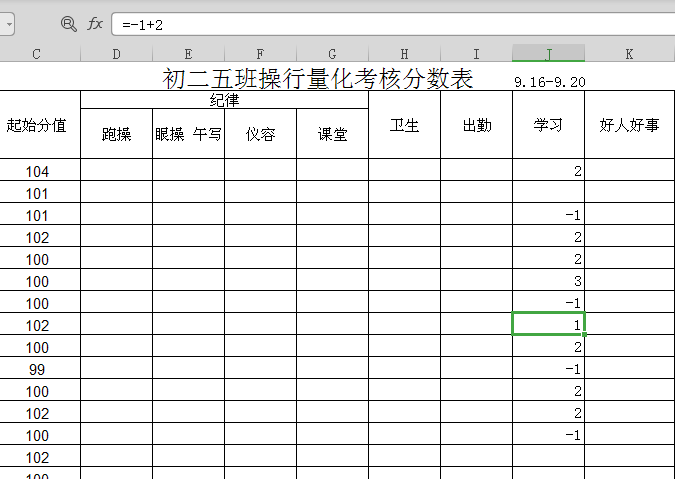Select column K header
Viewport: 675px width, 479px height.
click(629, 54)
